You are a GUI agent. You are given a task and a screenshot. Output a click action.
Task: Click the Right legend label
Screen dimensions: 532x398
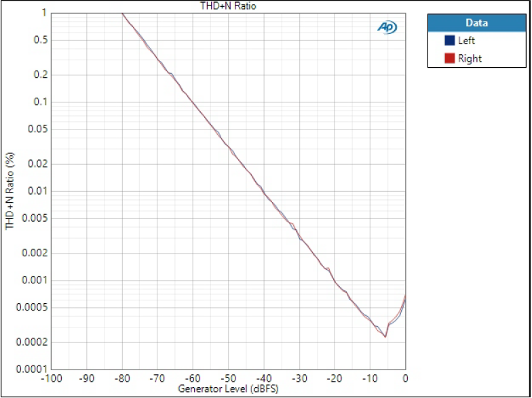click(470, 58)
